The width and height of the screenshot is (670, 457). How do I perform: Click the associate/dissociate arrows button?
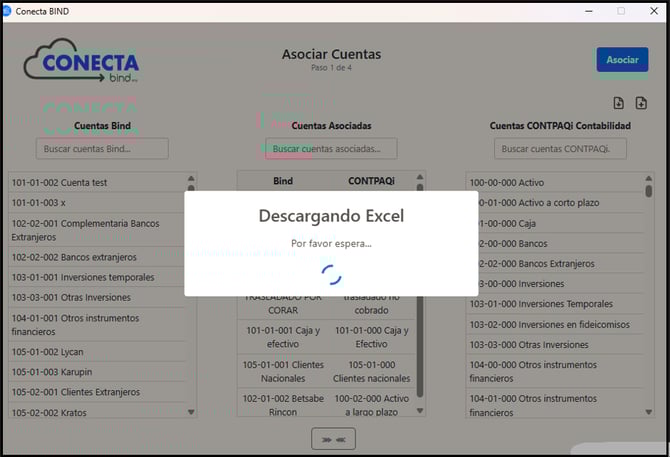click(x=333, y=439)
